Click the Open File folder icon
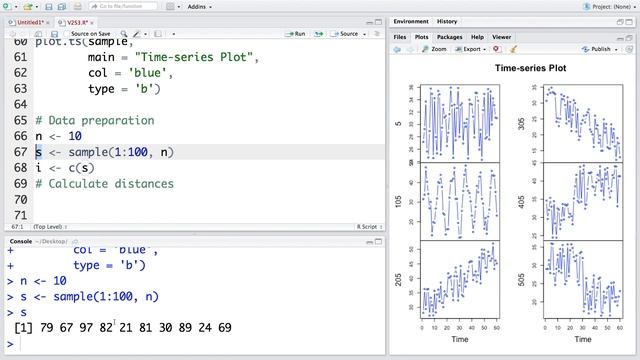The width and height of the screenshot is (640, 360). (x=28, y=7)
